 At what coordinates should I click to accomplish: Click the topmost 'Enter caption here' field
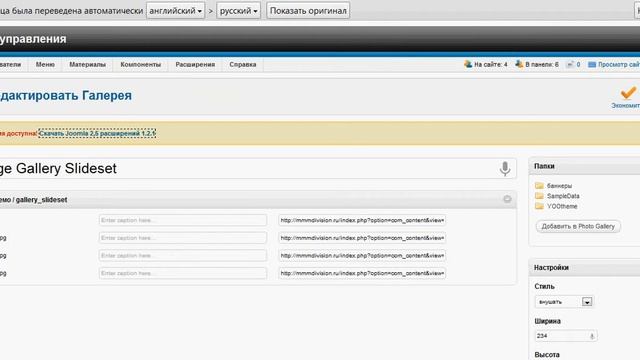tap(183, 220)
